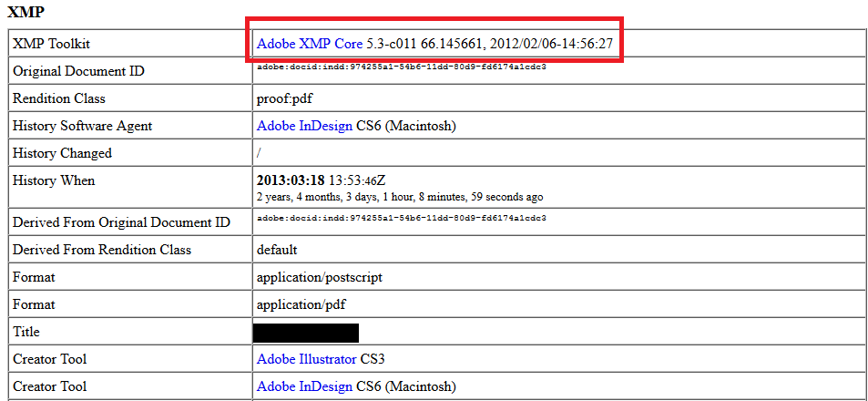Viewport: 868px width, 401px height.
Task: Click Derived From Rendition Class label
Action: [x=102, y=250]
